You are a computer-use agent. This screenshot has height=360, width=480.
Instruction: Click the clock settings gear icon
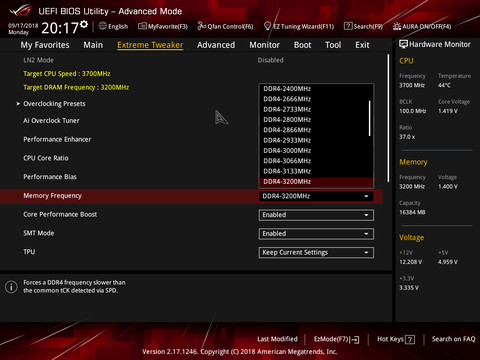pyautogui.click(x=84, y=24)
